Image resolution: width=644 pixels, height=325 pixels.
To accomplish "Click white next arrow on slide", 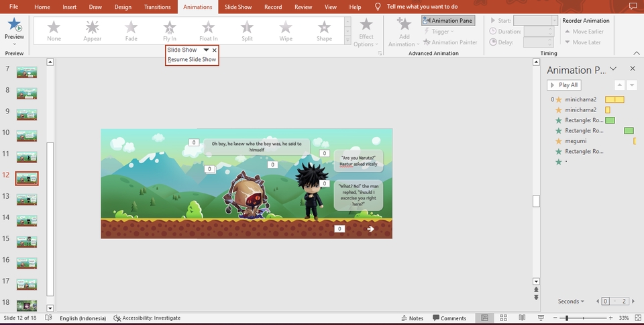I will pyautogui.click(x=370, y=229).
